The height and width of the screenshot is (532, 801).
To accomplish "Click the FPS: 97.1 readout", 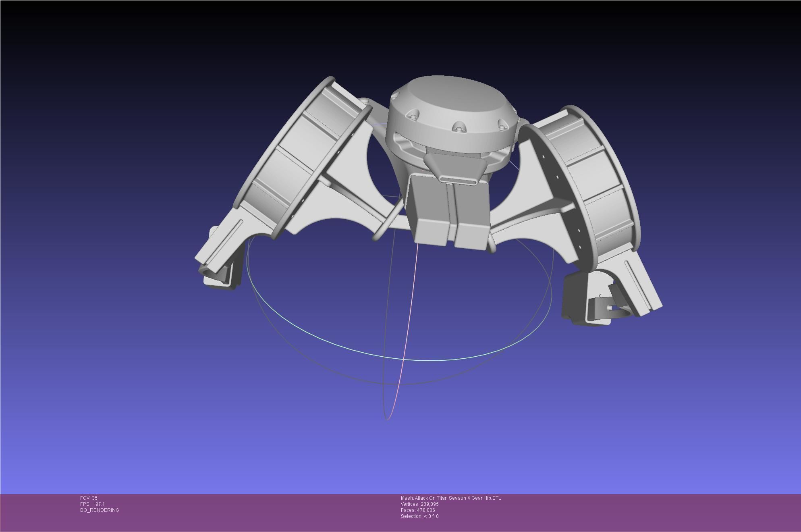I will coord(92,504).
